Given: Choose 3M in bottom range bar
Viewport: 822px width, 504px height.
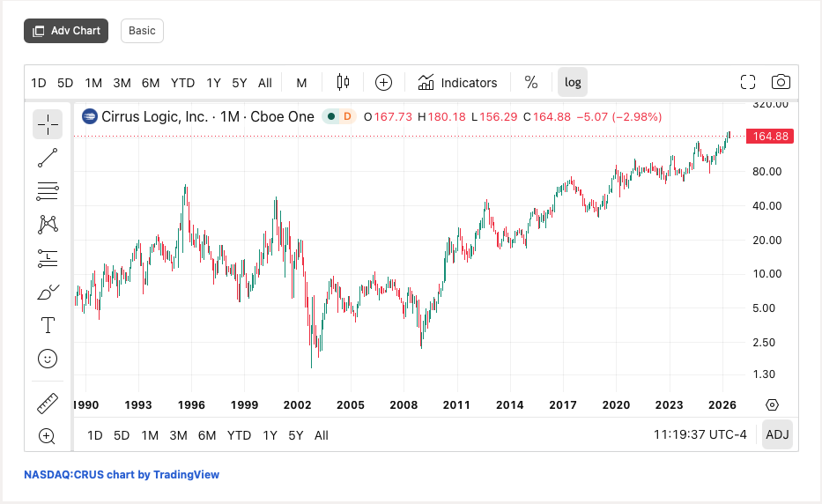Looking at the screenshot, I should tap(178, 435).
